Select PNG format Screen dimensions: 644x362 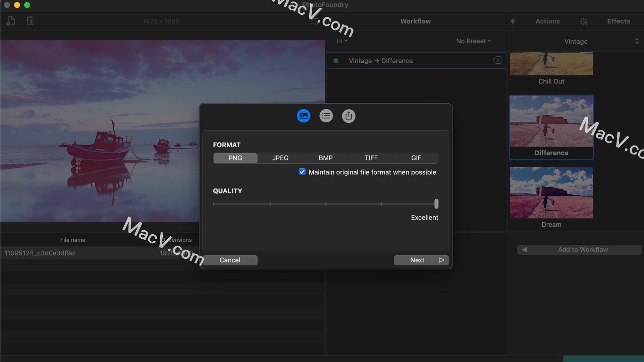[x=235, y=158]
